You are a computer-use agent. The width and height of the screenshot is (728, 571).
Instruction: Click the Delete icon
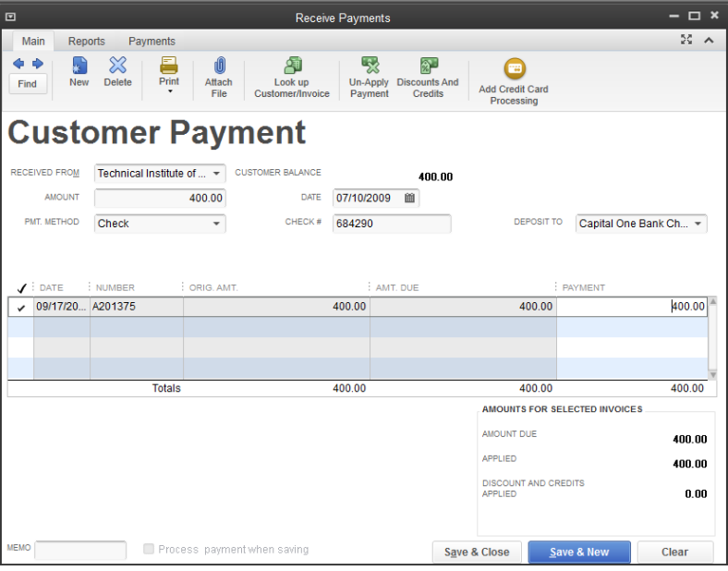117,66
